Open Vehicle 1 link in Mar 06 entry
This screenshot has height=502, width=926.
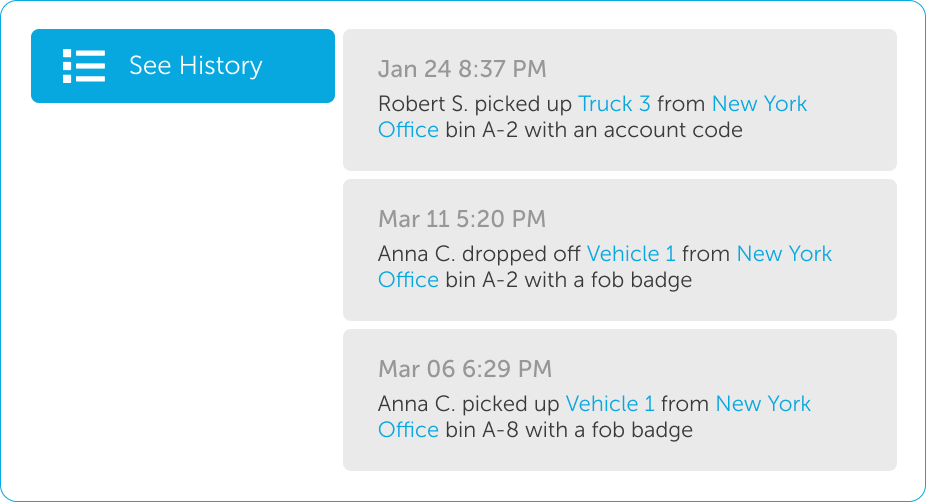pyautogui.click(x=610, y=404)
